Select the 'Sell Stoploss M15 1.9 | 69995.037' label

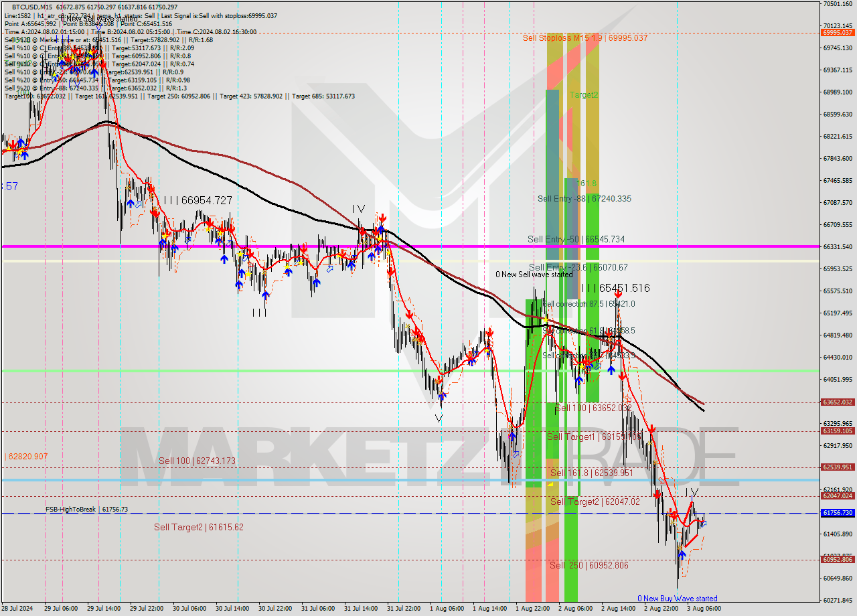point(585,38)
